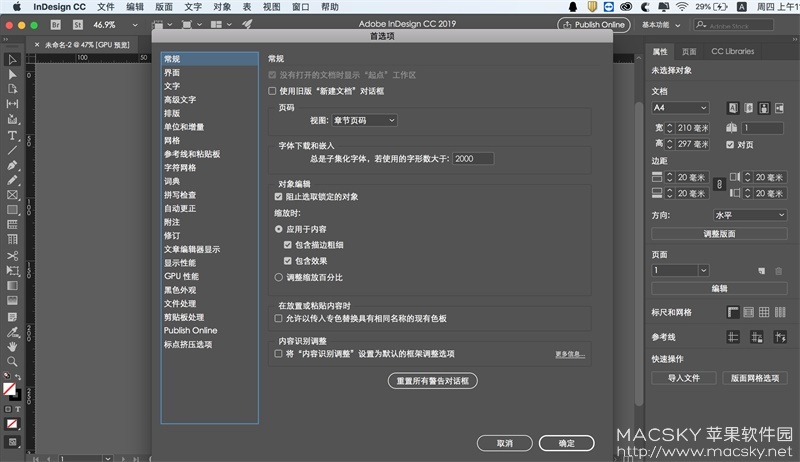Toggle 包含描边粗细 checkbox
The width and height of the screenshot is (800, 462).
click(288, 245)
